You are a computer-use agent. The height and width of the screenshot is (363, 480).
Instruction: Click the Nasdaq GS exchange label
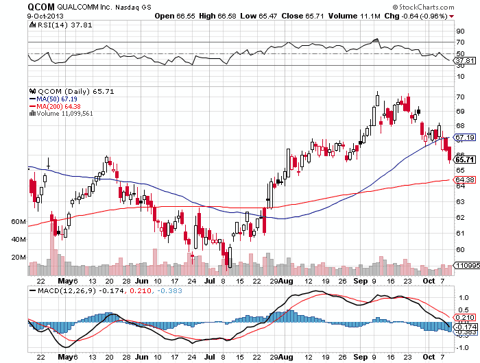(x=133, y=7)
